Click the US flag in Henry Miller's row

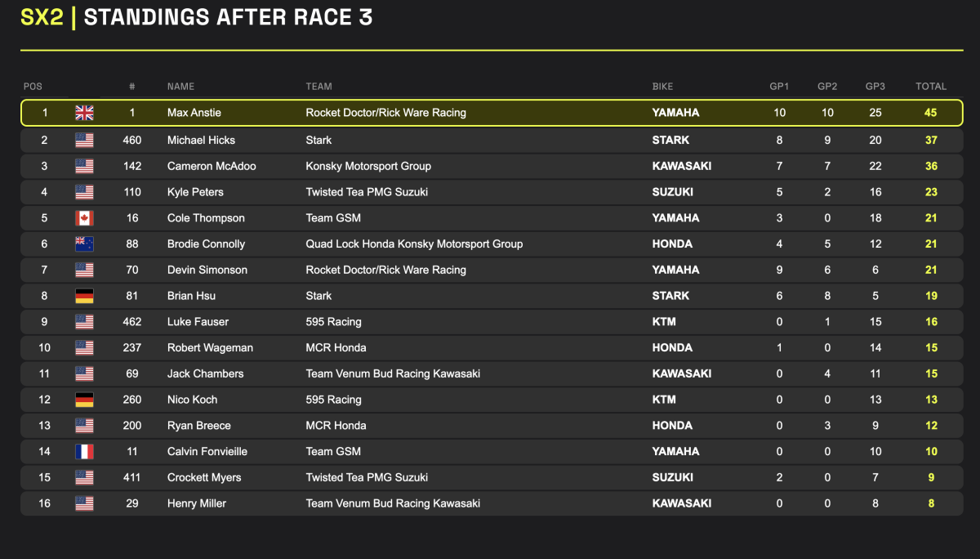click(84, 503)
